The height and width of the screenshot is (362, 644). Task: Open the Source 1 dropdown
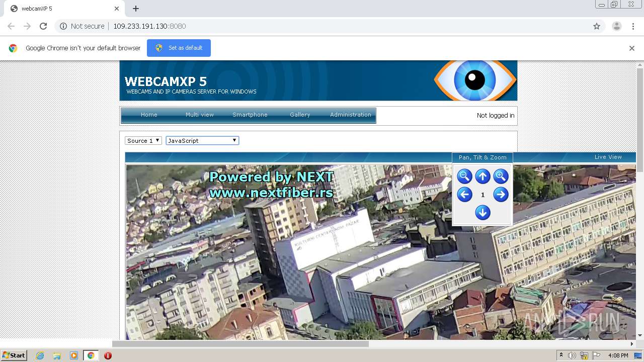pyautogui.click(x=143, y=141)
